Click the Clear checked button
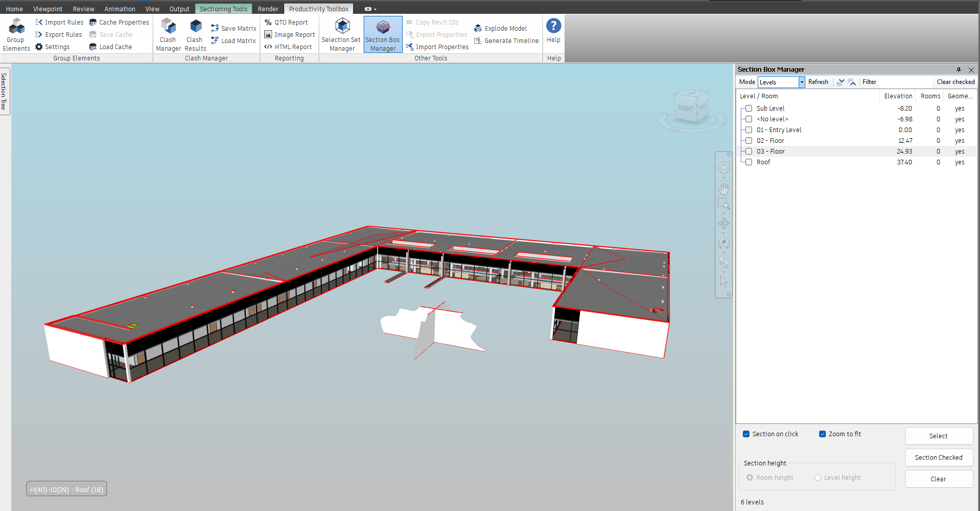Viewport: 980px width, 511px height. [955, 82]
